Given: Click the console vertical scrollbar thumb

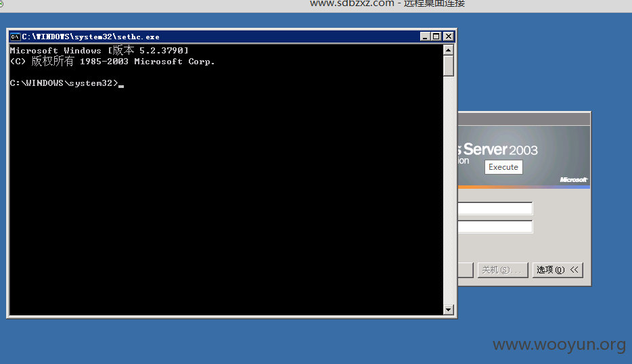Looking at the screenshot, I should pos(448,66).
